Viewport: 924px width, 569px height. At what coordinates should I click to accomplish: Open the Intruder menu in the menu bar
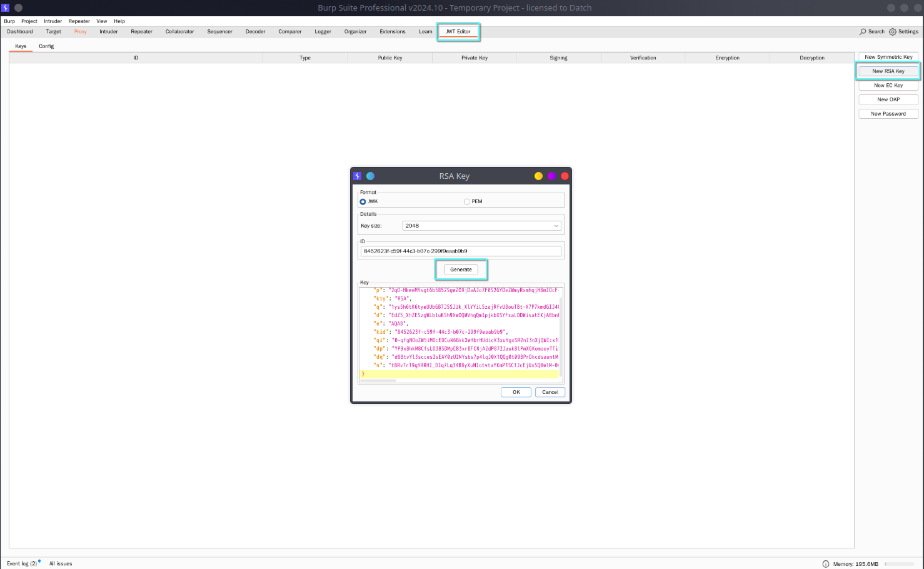pos(53,21)
